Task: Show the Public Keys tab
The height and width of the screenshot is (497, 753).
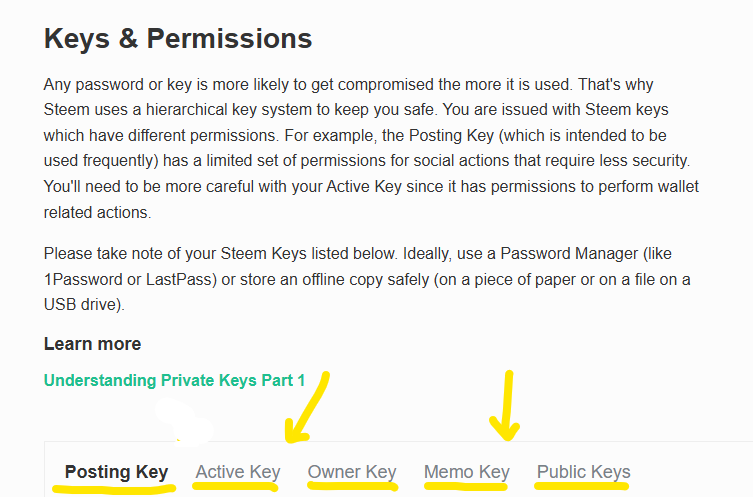Action: pos(584,471)
